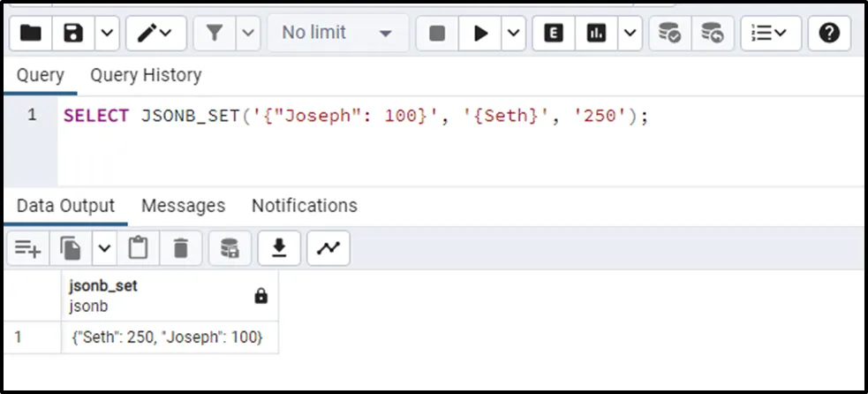Expand the copy options dropdown arrow

[104, 248]
